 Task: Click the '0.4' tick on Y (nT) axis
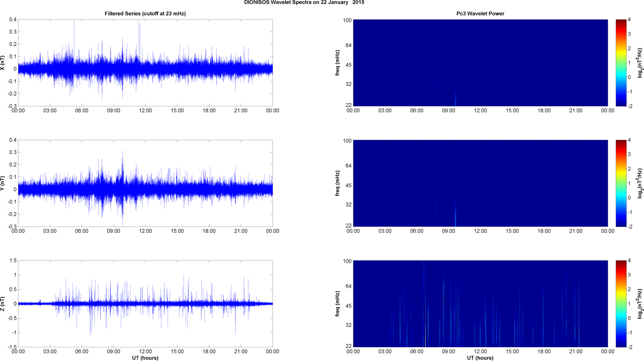13,140
